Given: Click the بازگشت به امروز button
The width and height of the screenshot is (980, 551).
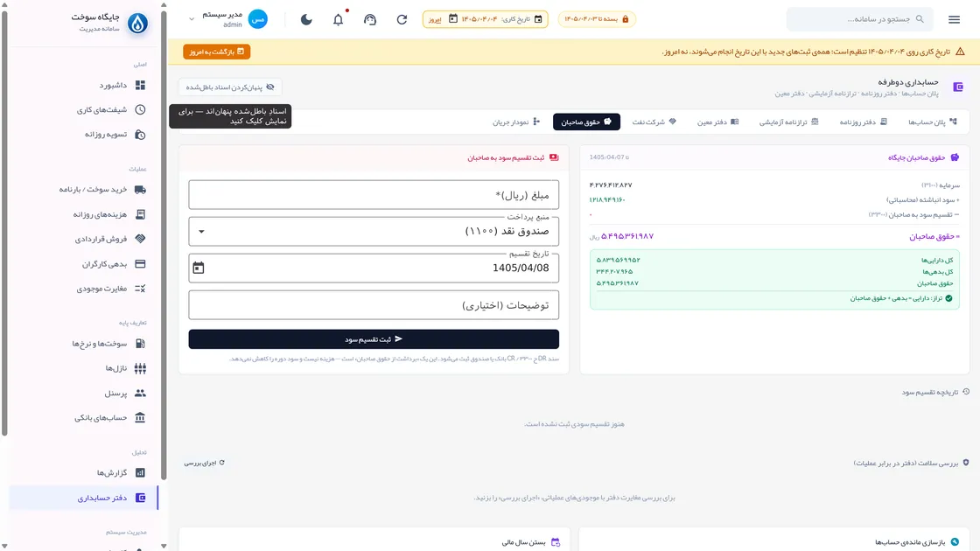Looking at the screenshot, I should point(217,52).
